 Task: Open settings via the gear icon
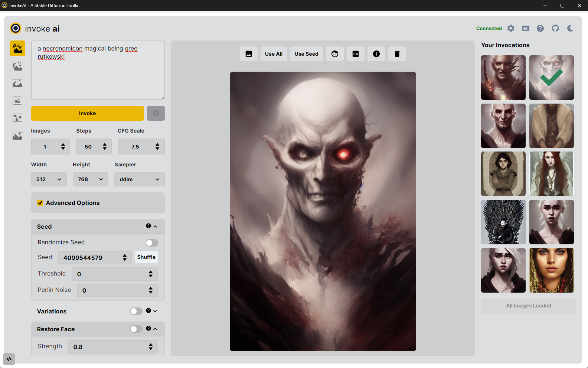tap(511, 29)
